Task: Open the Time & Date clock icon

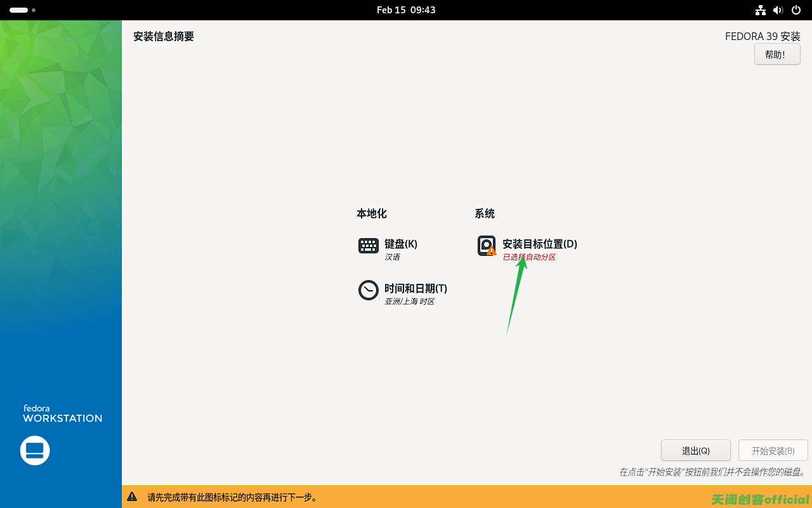Action: [369, 290]
